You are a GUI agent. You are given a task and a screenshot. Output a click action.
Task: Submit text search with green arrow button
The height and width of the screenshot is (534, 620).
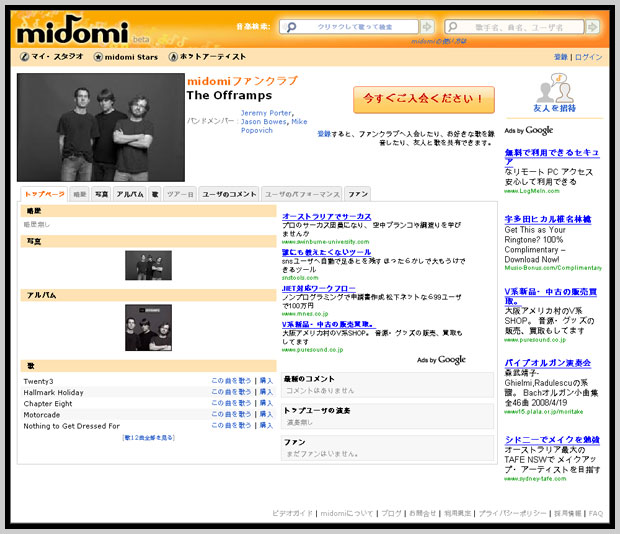point(592,27)
